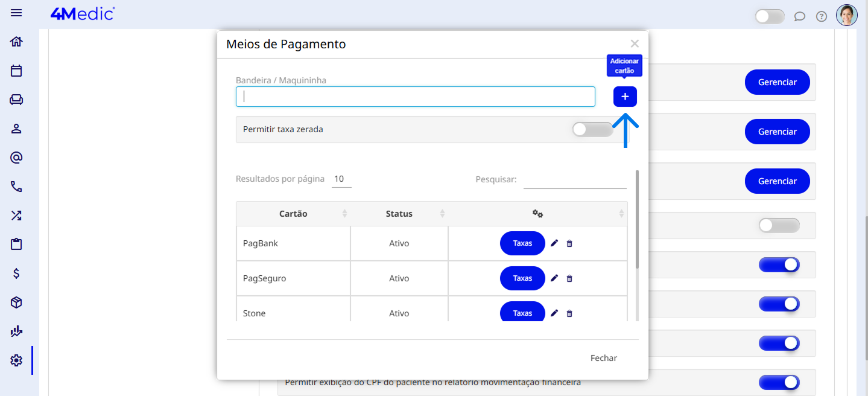Disable CPF display in financial report toggle
Screen dimensions: 868x396
[779, 382]
